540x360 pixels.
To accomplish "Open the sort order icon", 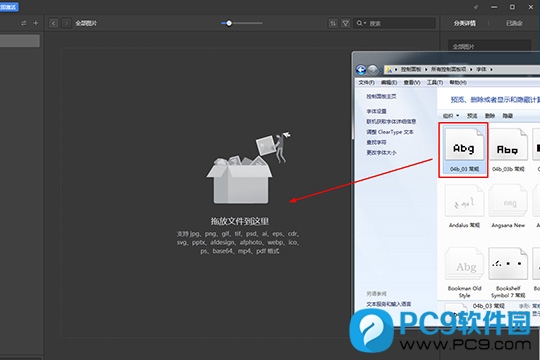I will click(333, 23).
